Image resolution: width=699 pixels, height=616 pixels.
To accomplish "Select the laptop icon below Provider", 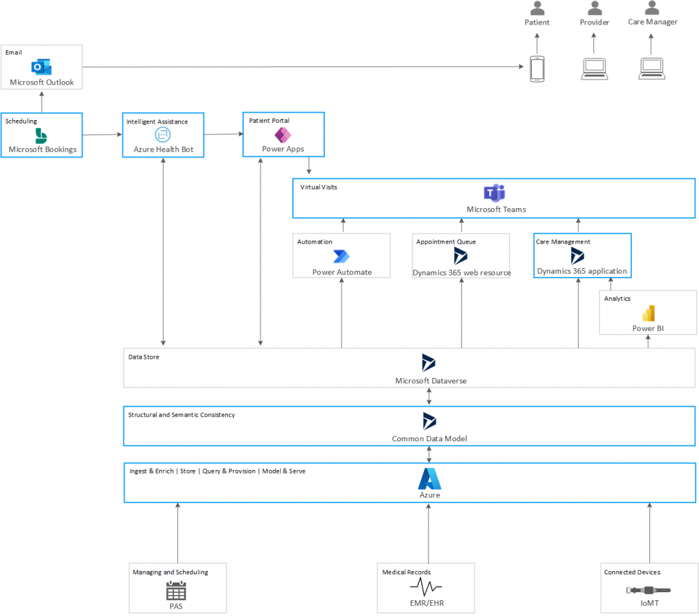I will click(x=595, y=69).
